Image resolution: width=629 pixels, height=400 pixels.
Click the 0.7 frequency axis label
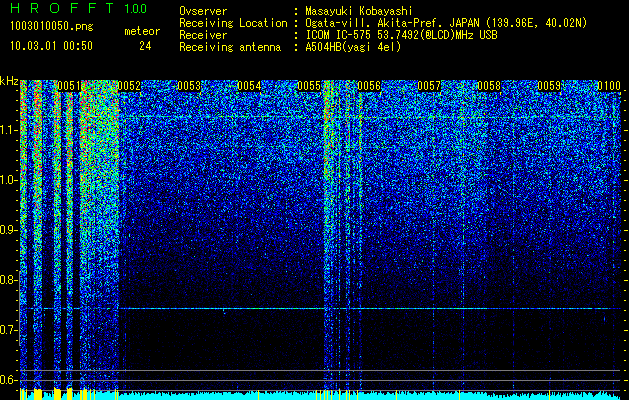click(9, 330)
